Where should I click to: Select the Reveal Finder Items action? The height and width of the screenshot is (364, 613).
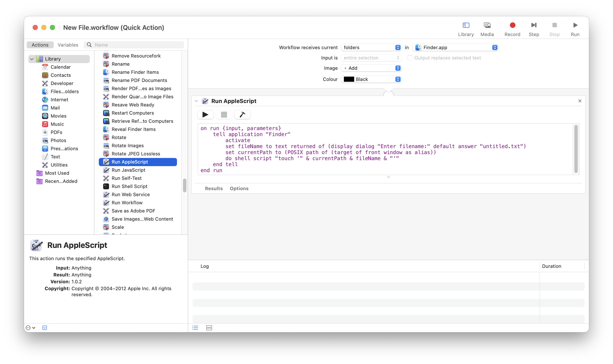pos(138,129)
